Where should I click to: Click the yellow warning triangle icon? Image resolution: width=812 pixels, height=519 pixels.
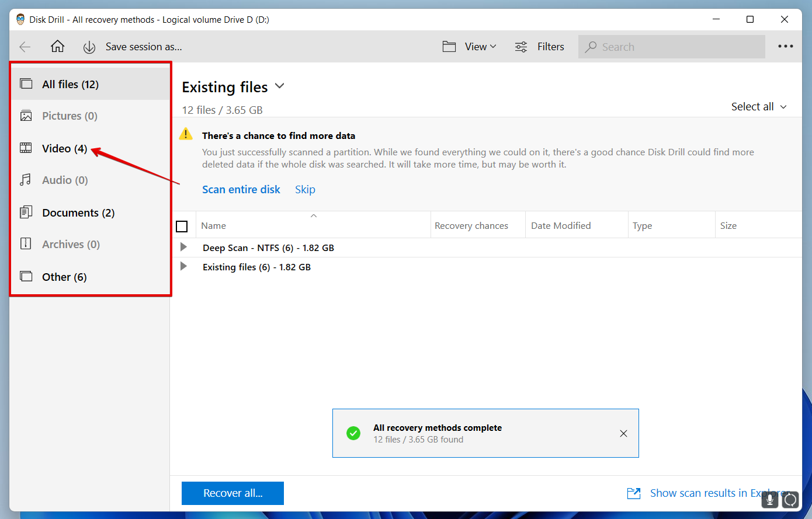click(186, 134)
